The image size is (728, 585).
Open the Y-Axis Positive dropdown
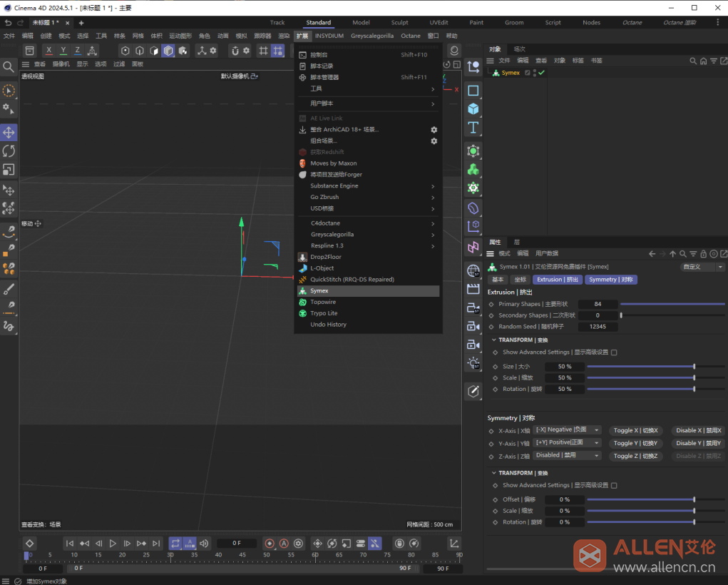[567, 443]
